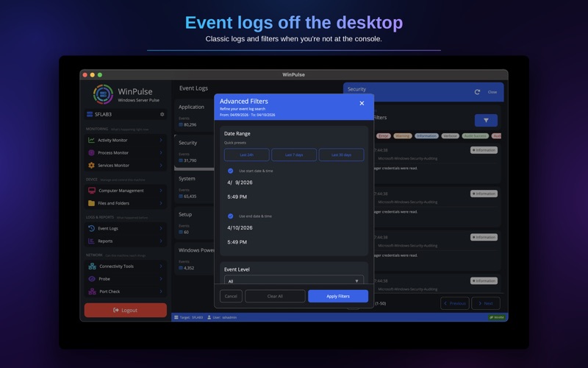Toggle the Error level filter chip
Viewport: 588px width, 368px height.
[383, 136]
